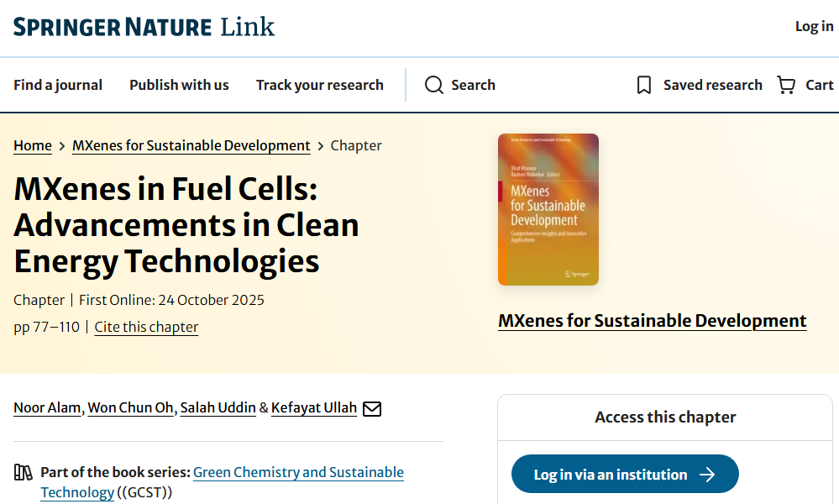Select Track your research menu item
839x504 pixels.
[x=319, y=85]
